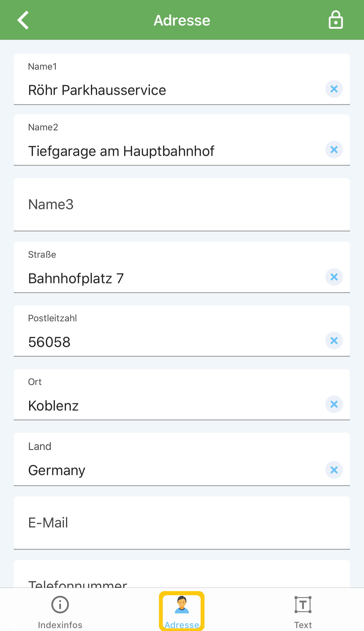Edit the 56058 postal code text
364x631 pixels.
click(49, 342)
